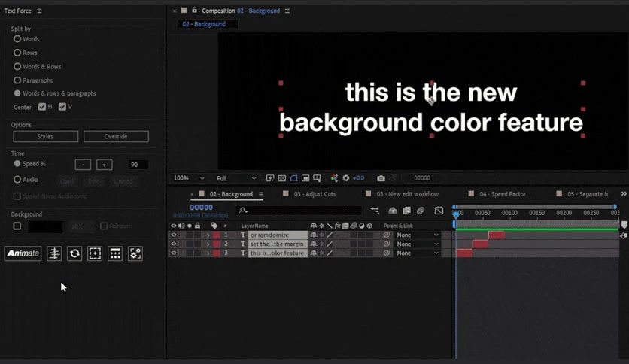Open the Text Force panel menu

coord(39,11)
